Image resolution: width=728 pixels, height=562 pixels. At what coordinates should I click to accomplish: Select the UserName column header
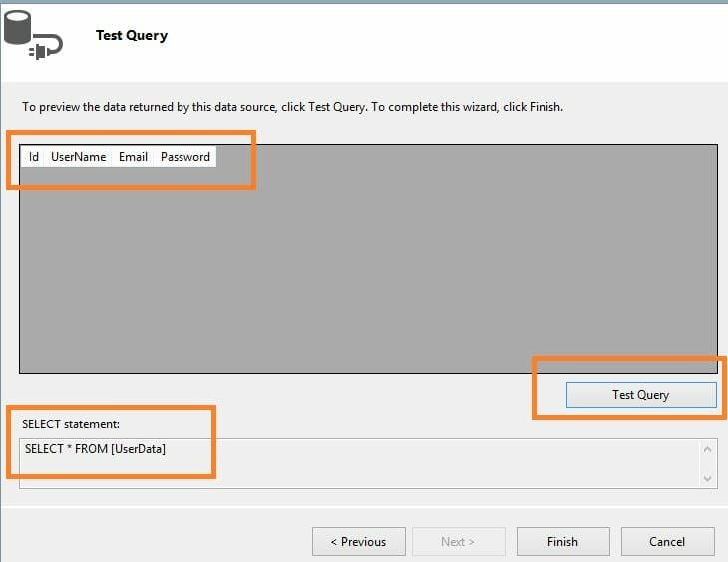78,157
